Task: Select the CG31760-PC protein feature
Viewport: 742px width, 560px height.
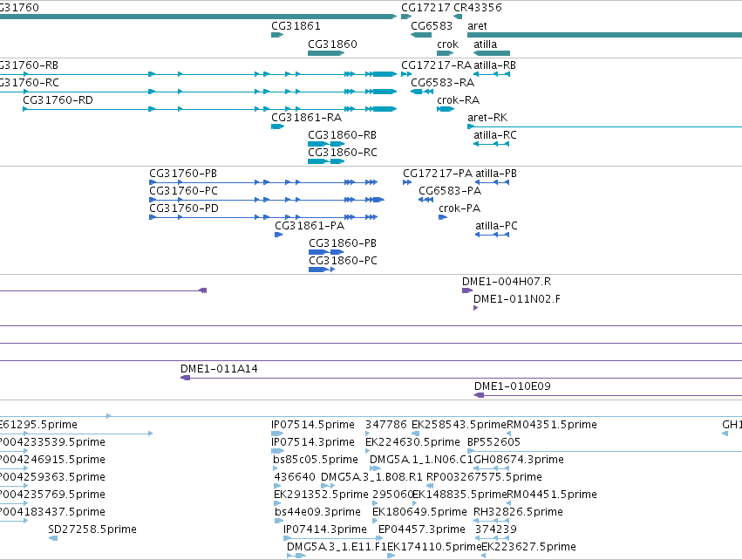Action: [x=267, y=200]
